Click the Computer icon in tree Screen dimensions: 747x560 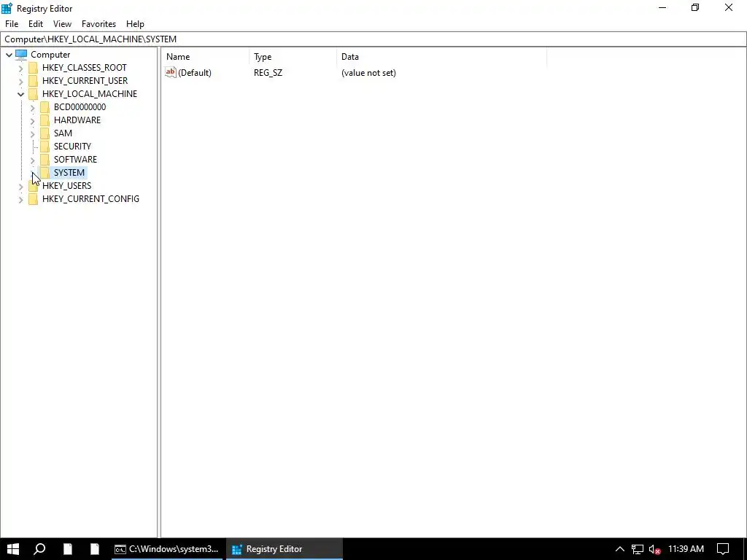point(21,54)
